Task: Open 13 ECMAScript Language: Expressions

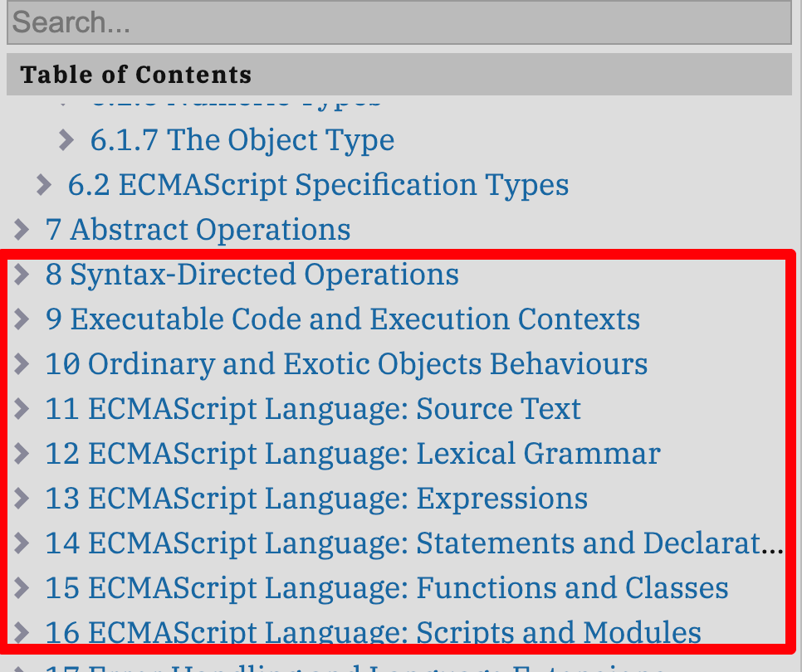Action: 316,499
